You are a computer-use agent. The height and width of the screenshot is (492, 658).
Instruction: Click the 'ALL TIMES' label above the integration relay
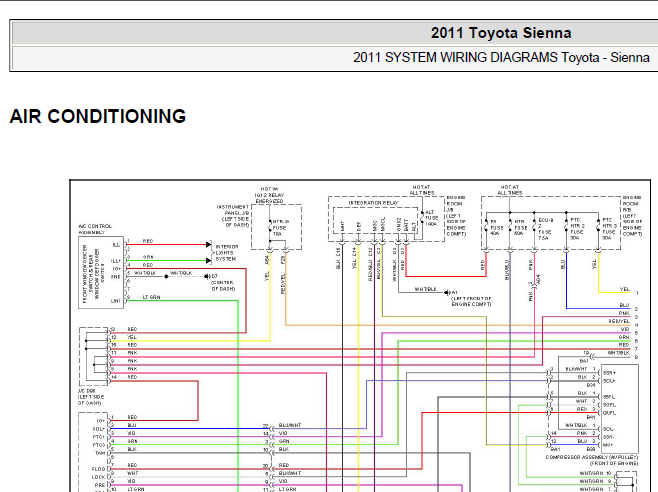point(422,193)
